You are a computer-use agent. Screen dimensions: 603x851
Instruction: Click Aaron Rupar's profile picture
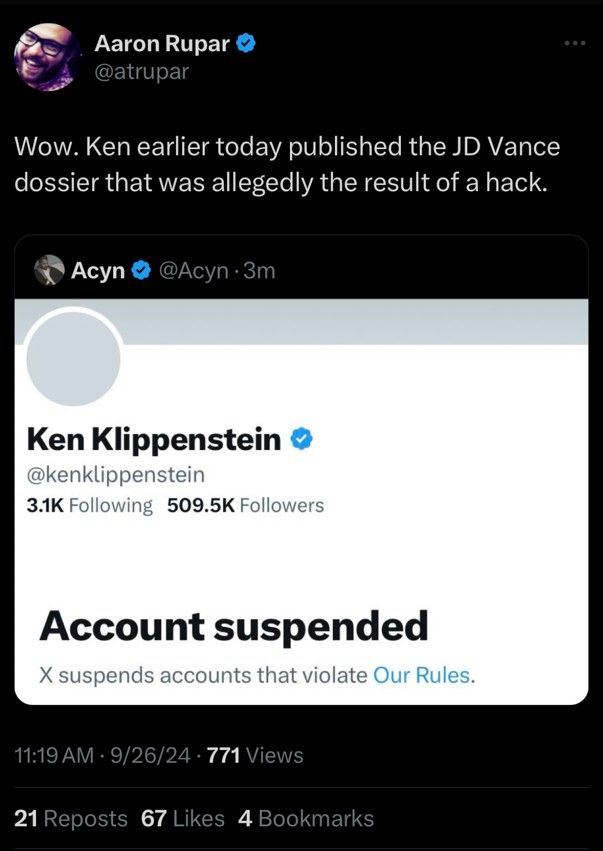tap(49, 57)
